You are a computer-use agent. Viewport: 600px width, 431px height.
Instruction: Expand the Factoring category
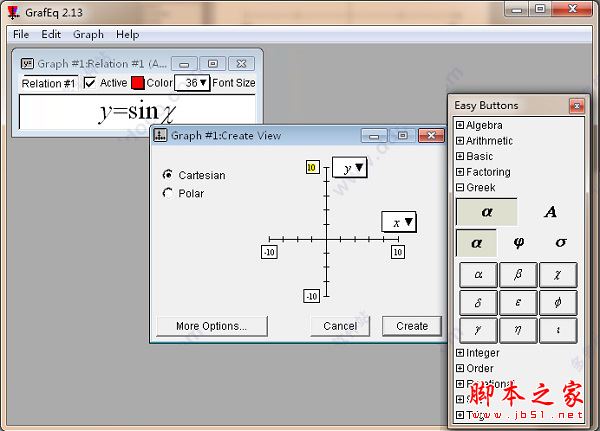(x=460, y=172)
